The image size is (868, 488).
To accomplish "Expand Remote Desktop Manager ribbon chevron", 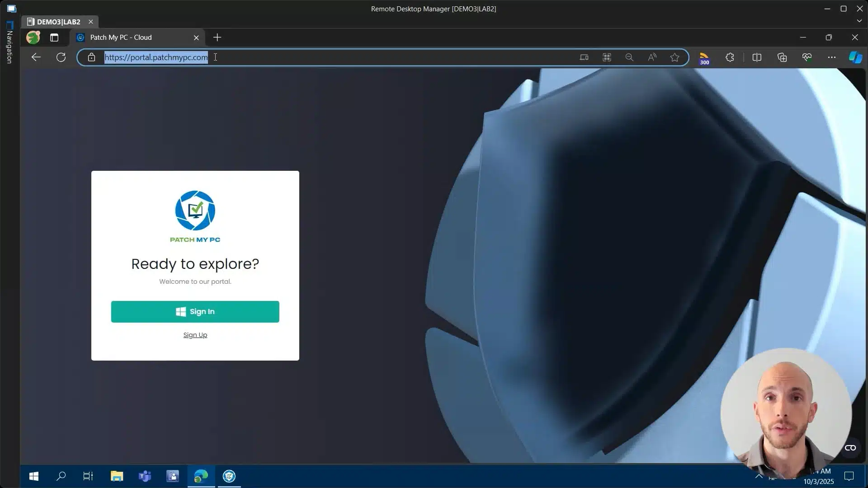I will pos(859,21).
